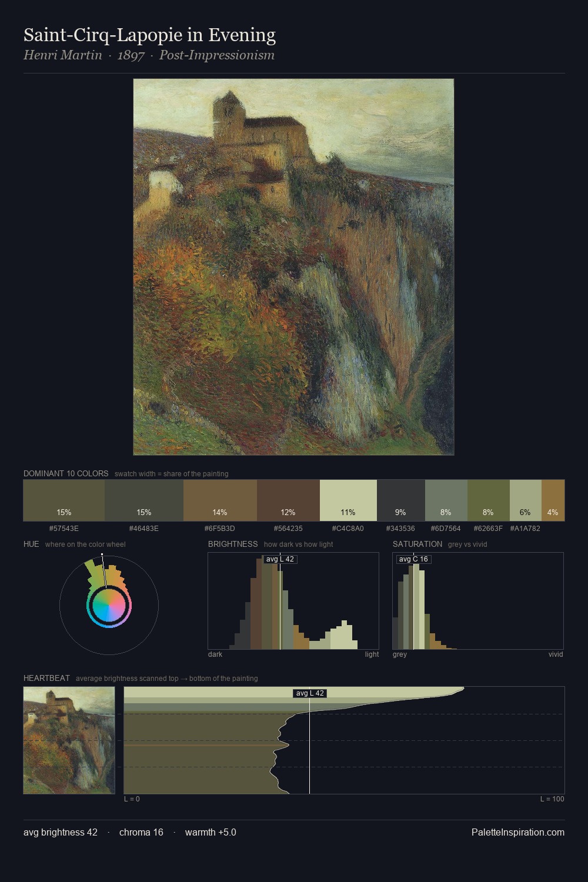The width and height of the screenshot is (588, 882).
Task: Click 'chroma 16' in footer
Action: 141,832
